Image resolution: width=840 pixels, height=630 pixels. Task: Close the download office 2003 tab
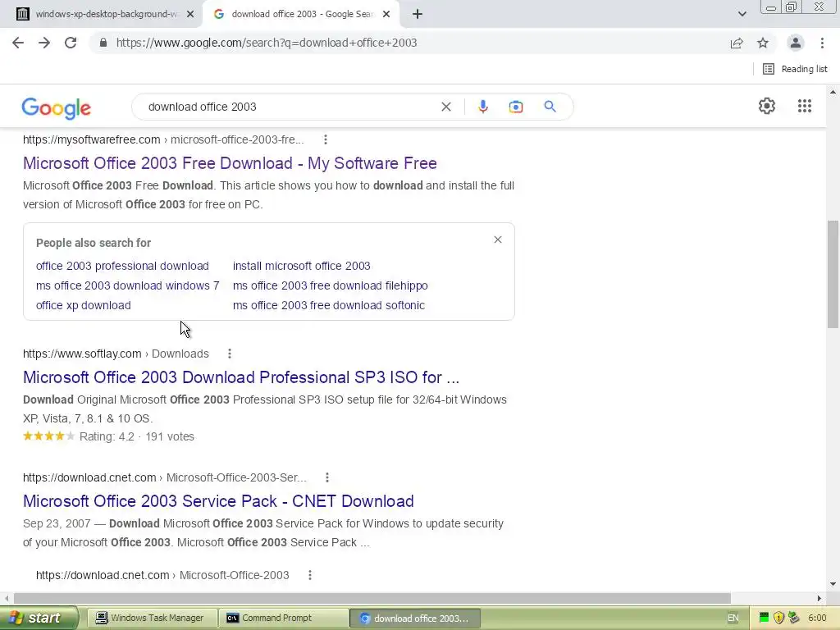[386, 14]
